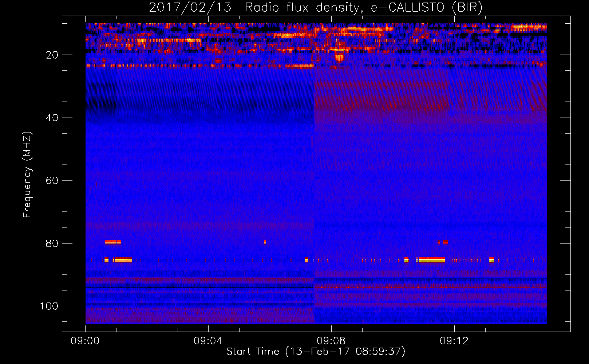Click the '100' frequency tick label
Viewport: 589px width, 364px height.
[x=49, y=306]
